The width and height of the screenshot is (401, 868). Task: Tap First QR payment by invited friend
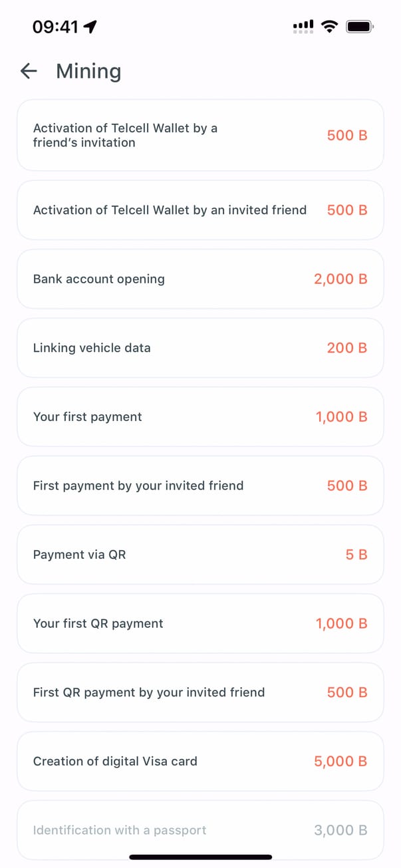click(x=200, y=692)
